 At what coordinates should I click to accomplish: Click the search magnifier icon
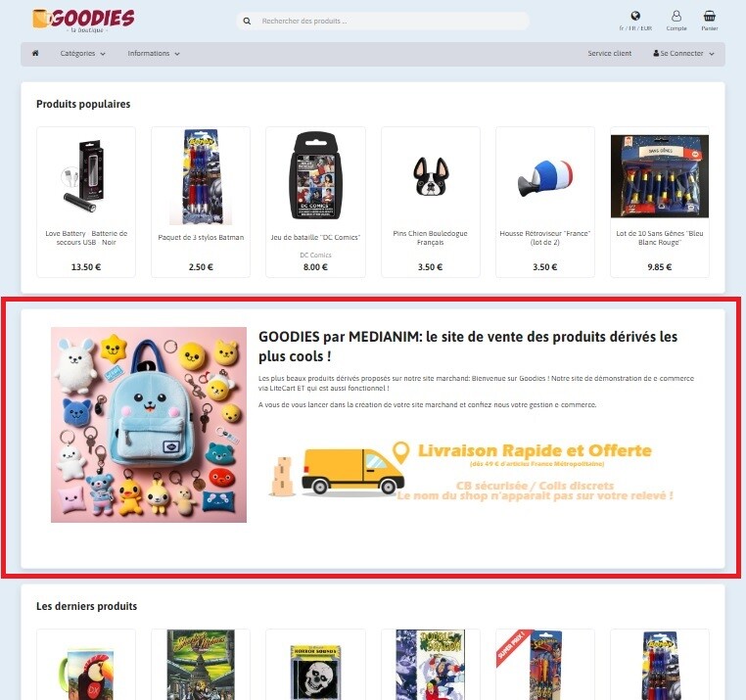click(x=247, y=21)
